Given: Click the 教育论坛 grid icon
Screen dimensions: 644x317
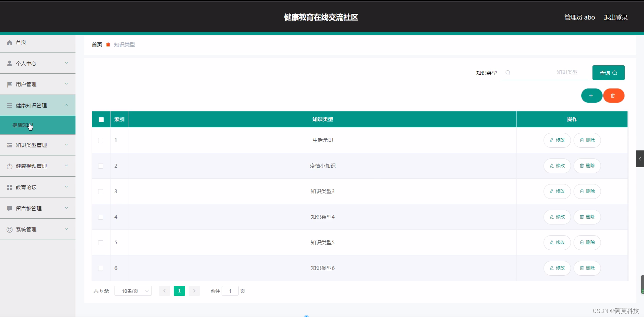Looking at the screenshot, I should click(x=9, y=187).
